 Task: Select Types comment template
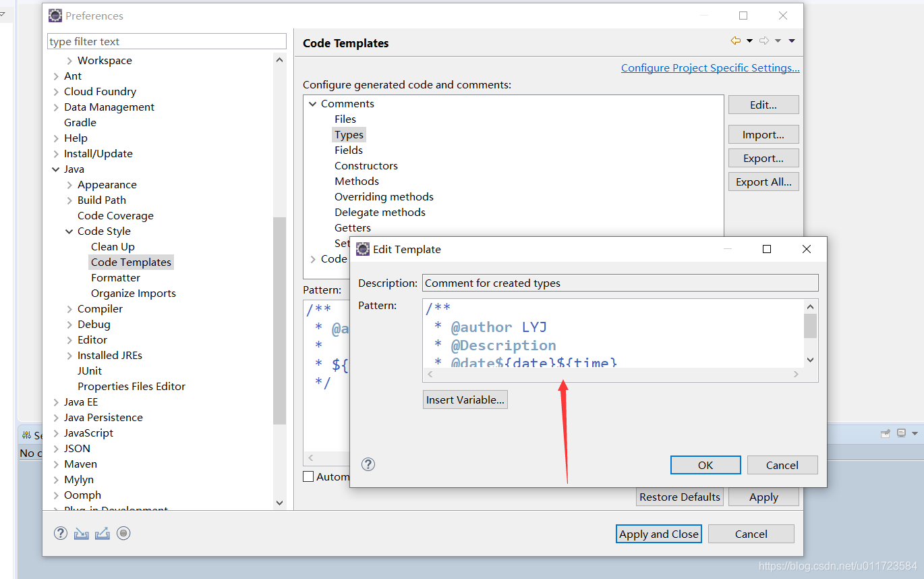(349, 135)
